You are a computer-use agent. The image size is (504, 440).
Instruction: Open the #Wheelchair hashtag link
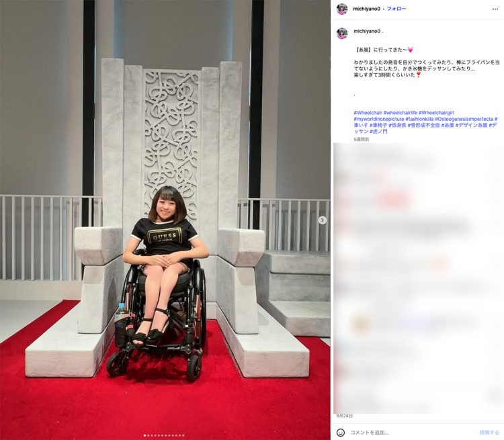pyautogui.click(x=368, y=113)
